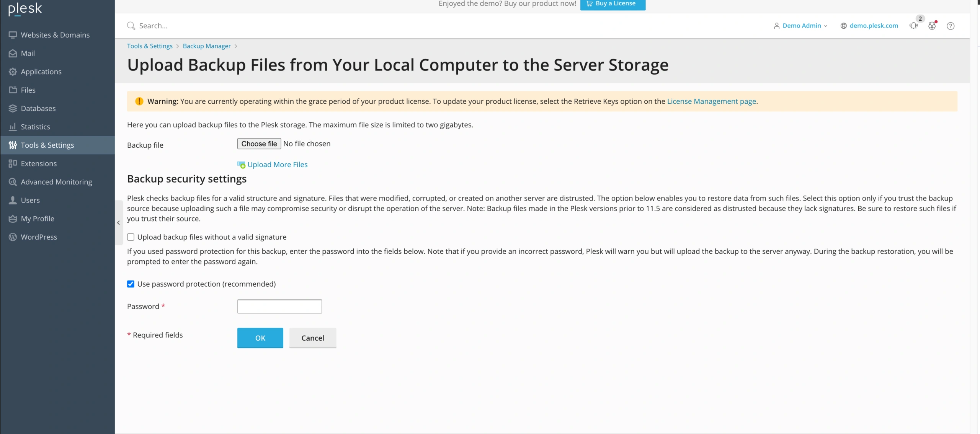Click the Tools & Settings sliders icon
Viewport: 980px width, 434px height.
pyautogui.click(x=13, y=145)
